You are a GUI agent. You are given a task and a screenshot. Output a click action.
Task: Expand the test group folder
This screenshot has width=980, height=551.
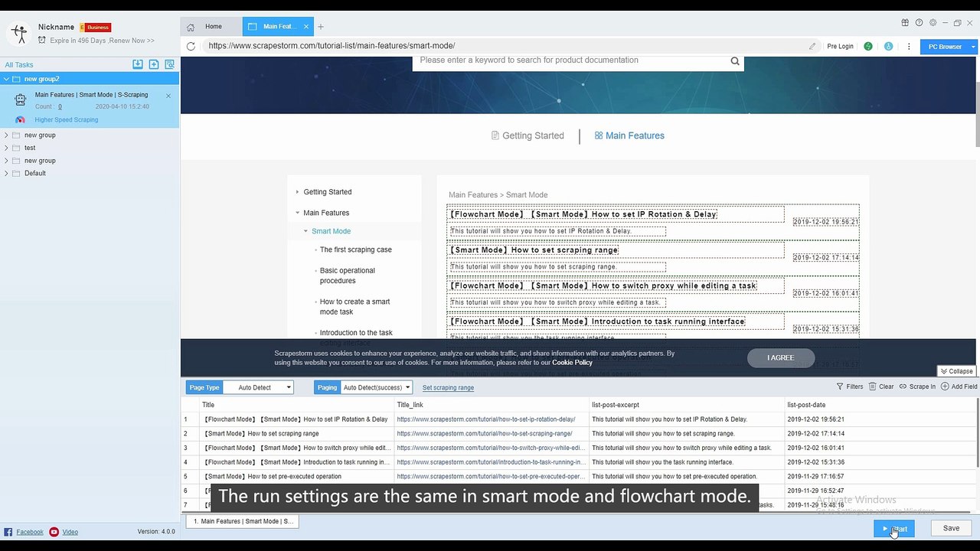7,148
